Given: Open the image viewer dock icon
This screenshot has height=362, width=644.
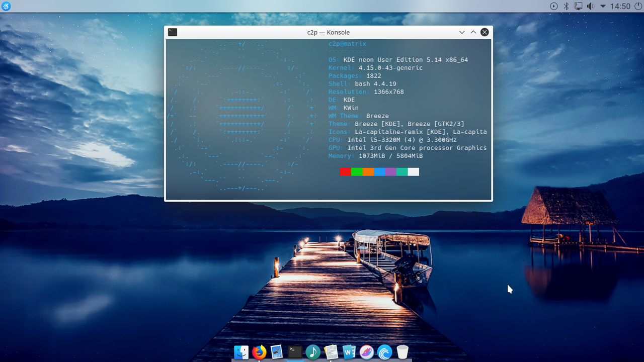Looking at the screenshot, I should (277, 352).
